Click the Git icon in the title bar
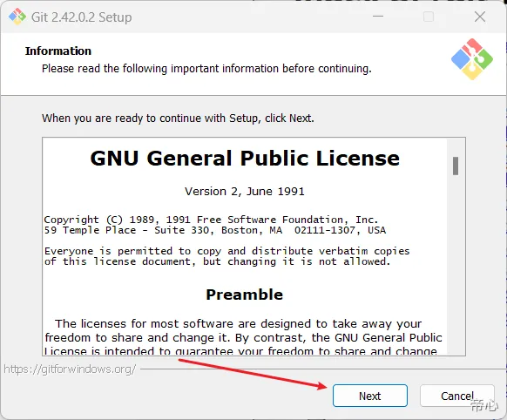Viewport: 507px width, 420px height. pyautogui.click(x=17, y=17)
